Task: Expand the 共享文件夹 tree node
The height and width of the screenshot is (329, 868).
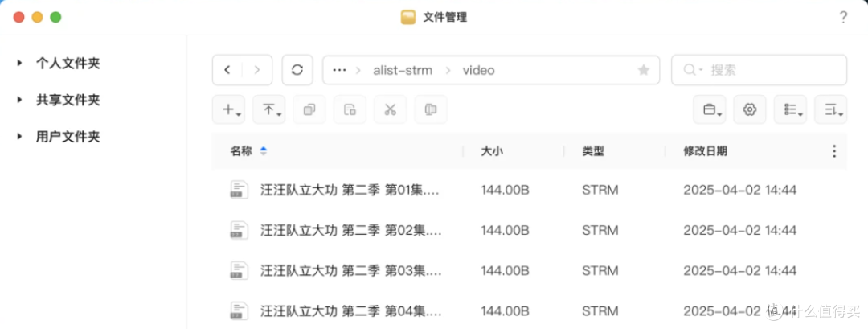Action: point(20,101)
